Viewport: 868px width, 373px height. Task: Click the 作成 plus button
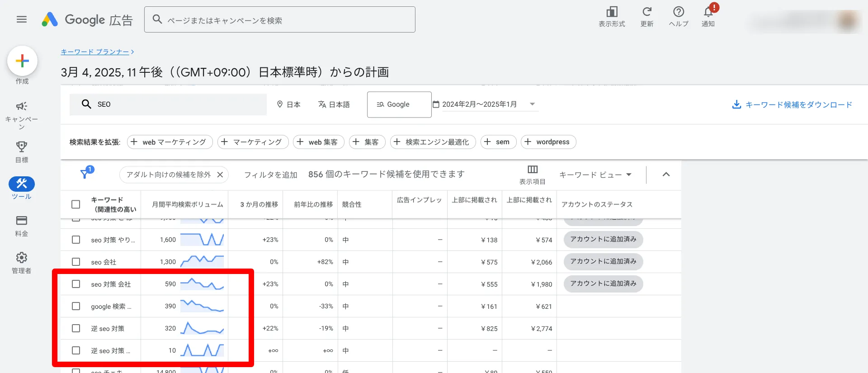22,61
